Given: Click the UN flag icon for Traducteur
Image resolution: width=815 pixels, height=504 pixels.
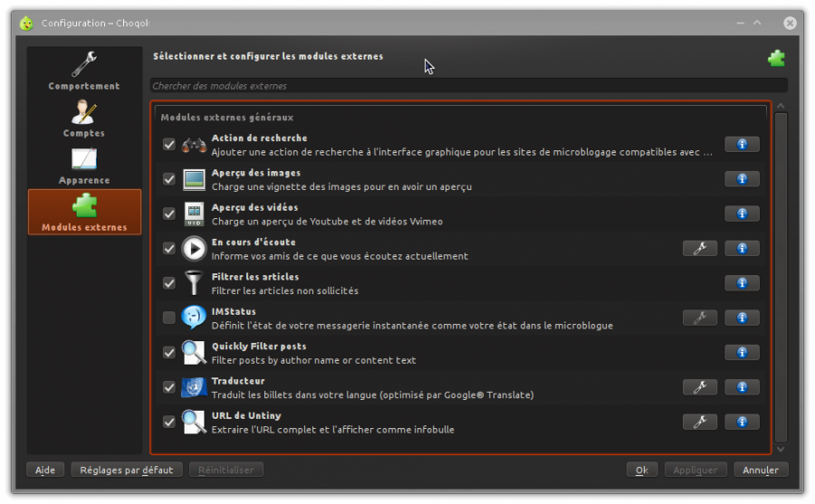Looking at the screenshot, I should point(194,387).
